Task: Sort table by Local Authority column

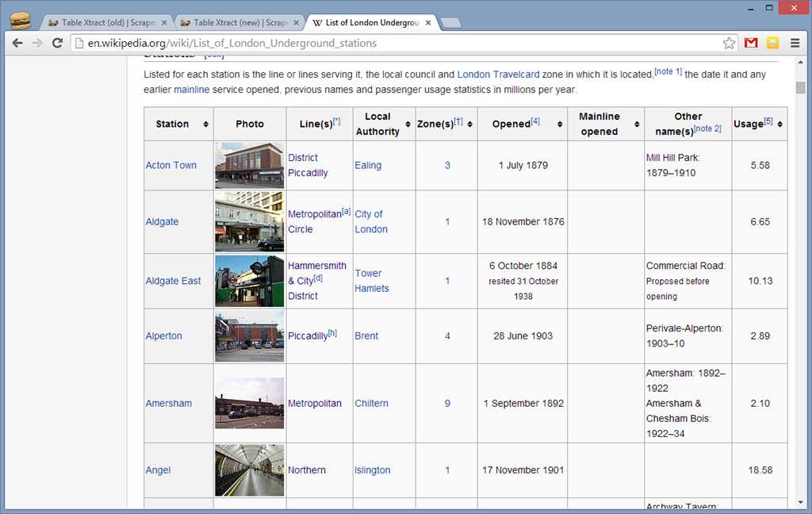Action: coord(408,125)
